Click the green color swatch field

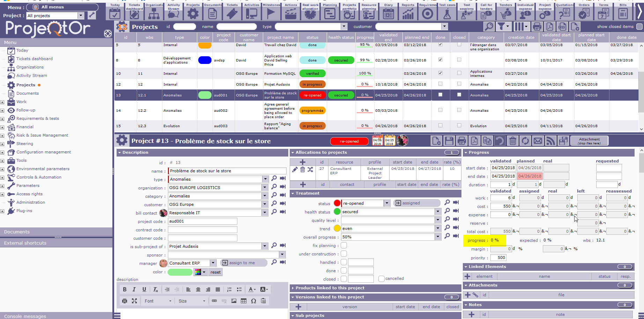pos(180,272)
